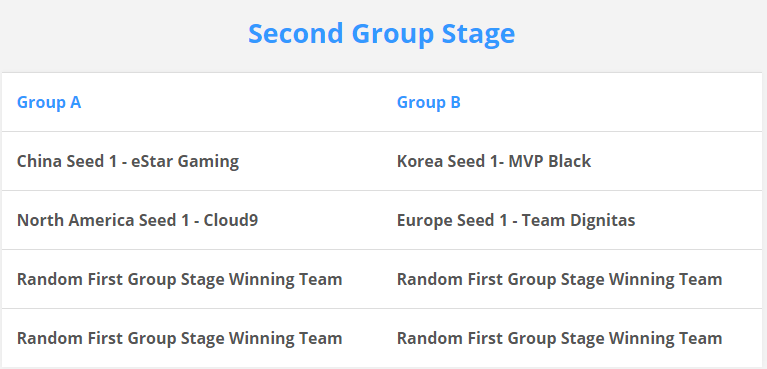Select Group B's bottom Random Winning Team entry
Image resolution: width=767 pixels, height=369 pixels.
tap(559, 338)
